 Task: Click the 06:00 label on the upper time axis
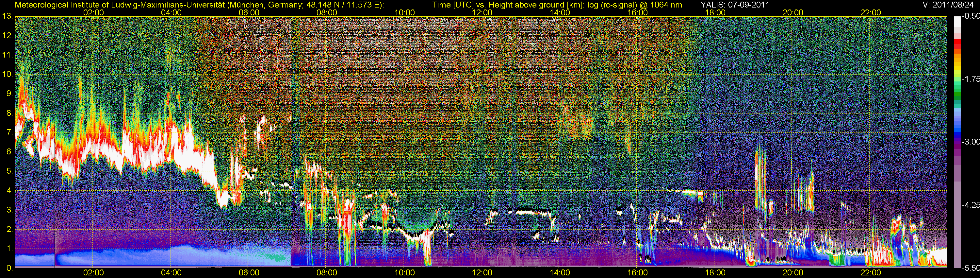click(249, 12)
